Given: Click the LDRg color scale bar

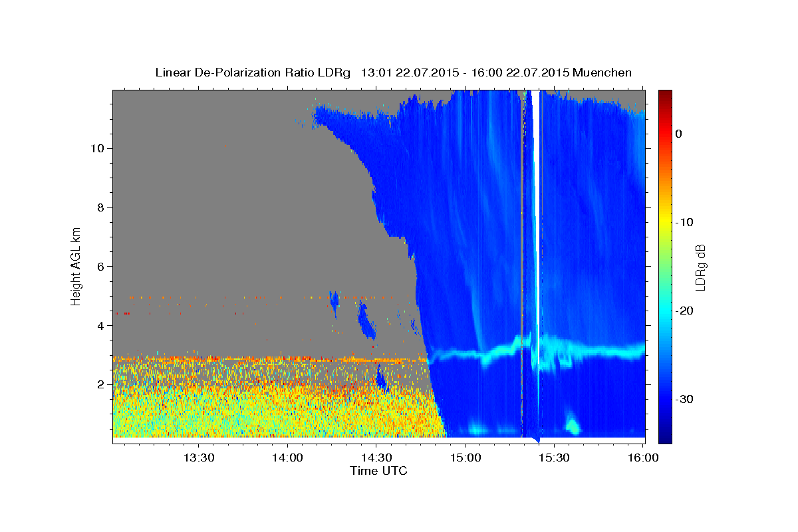Looking at the screenshot, I should tap(664, 266).
